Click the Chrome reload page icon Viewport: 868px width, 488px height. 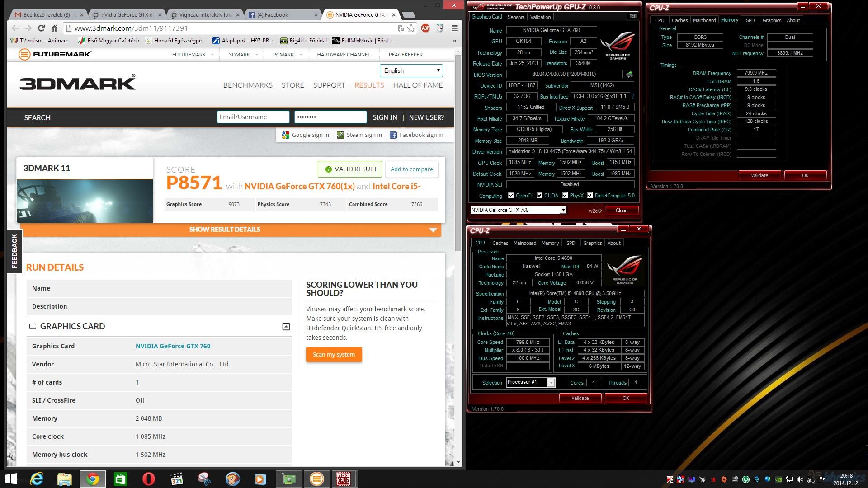click(41, 28)
